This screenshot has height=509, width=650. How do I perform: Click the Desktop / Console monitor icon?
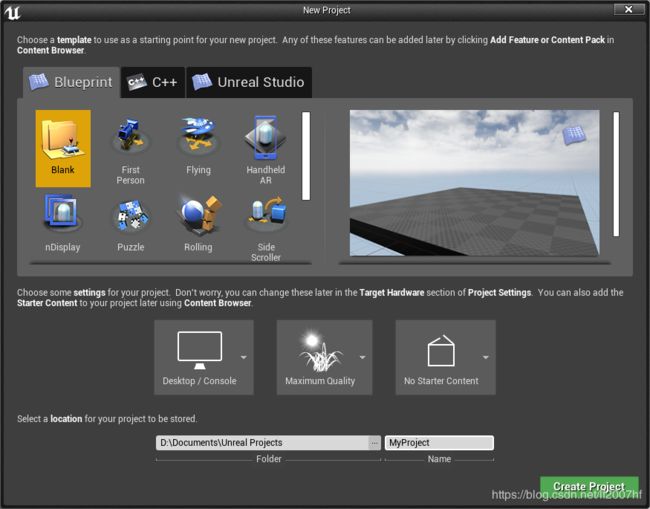click(199, 350)
